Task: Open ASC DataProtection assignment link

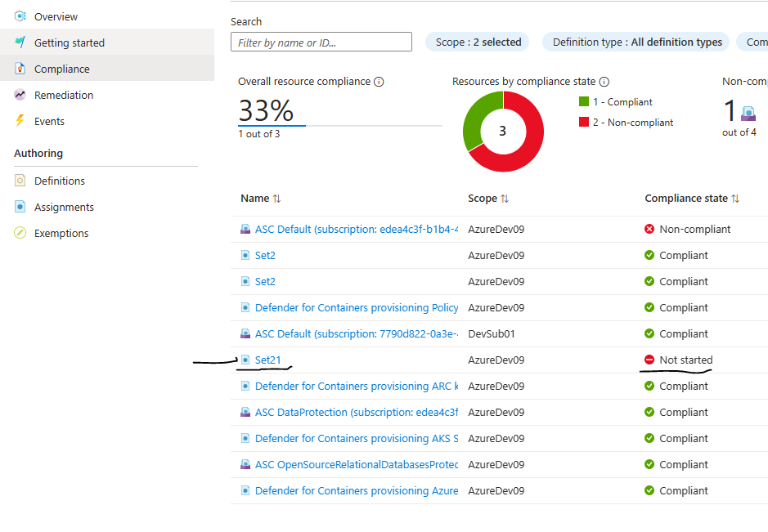Action: (x=357, y=412)
